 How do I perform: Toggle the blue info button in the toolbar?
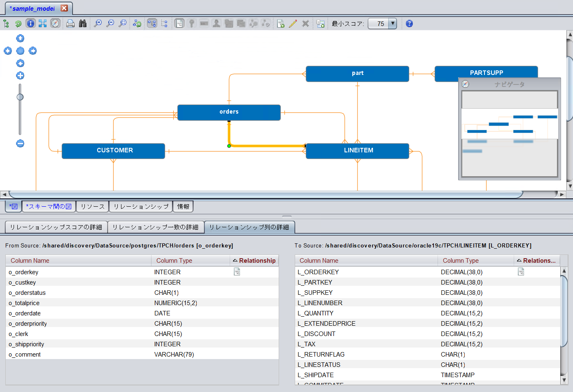pos(30,23)
